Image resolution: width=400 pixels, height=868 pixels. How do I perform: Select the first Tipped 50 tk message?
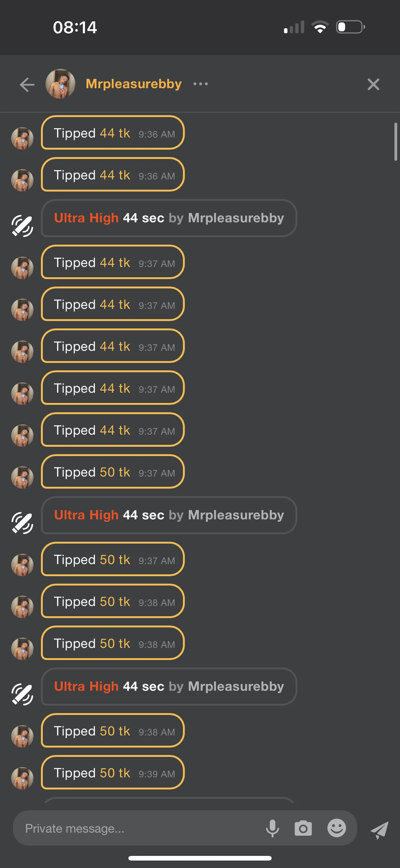113,472
